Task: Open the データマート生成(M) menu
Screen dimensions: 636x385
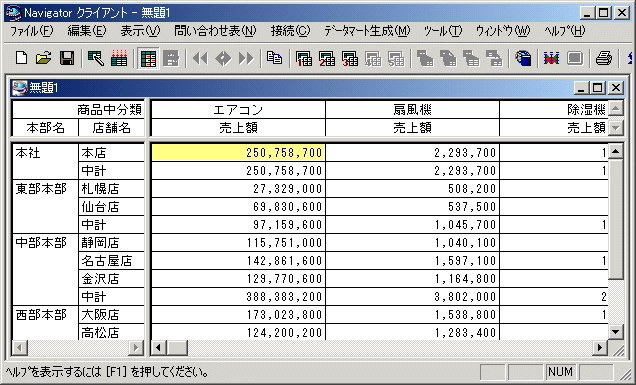Action: click(x=367, y=31)
